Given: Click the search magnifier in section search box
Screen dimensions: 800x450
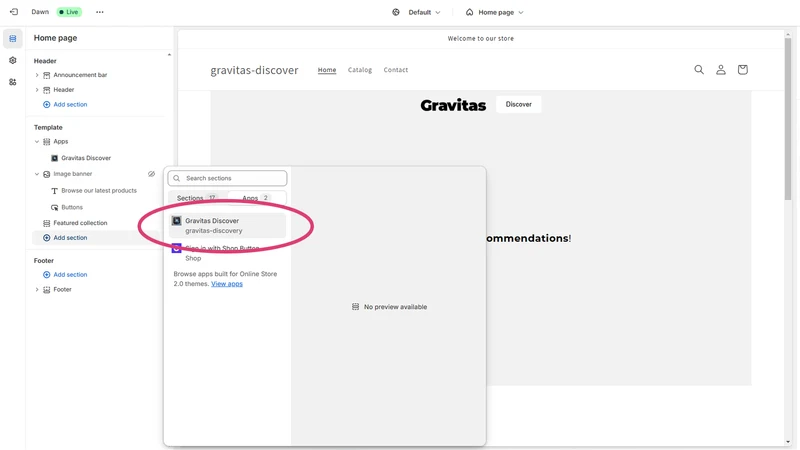Looking at the screenshot, I should (x=177, y=179).
